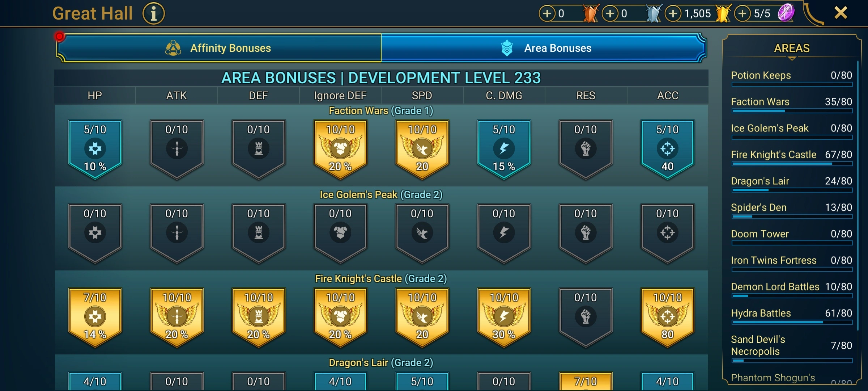Open Dragon's Lair area entry
This screenshot has height=391, width=868.
coord(791,184)
